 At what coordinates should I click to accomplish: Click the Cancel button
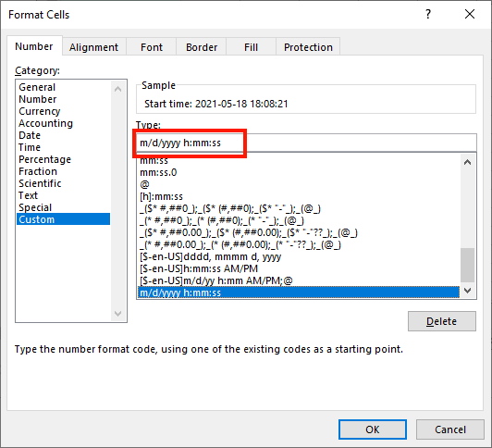point(450,429)
